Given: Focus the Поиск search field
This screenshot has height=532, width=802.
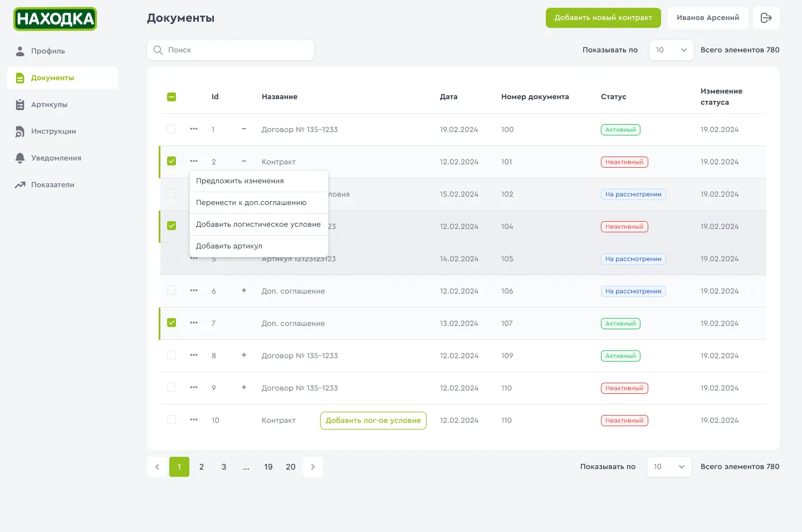Looking at the screenshot, I should pyautogui.click(x=231, y=50).
